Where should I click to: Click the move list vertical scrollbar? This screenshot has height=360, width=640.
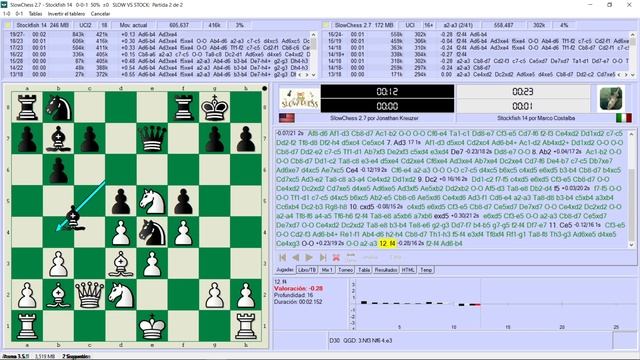click(x=632, y=189)
